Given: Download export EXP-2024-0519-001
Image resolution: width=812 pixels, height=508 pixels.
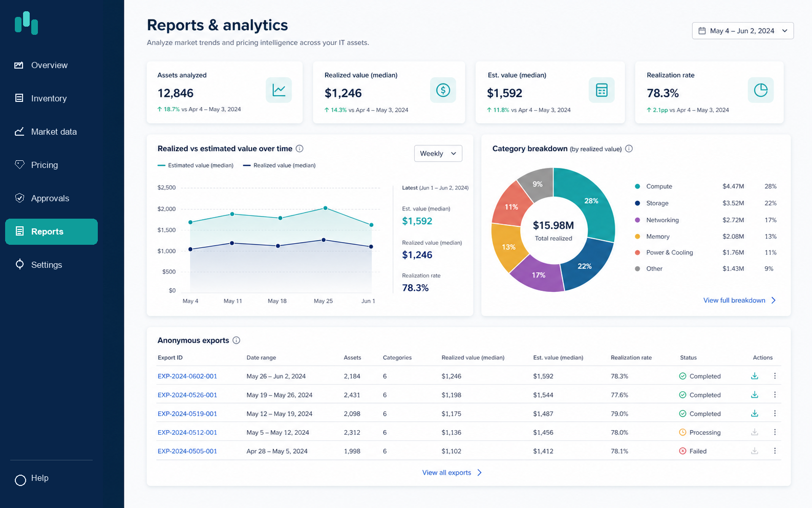Looking at the screenshot, I should 754,413.
